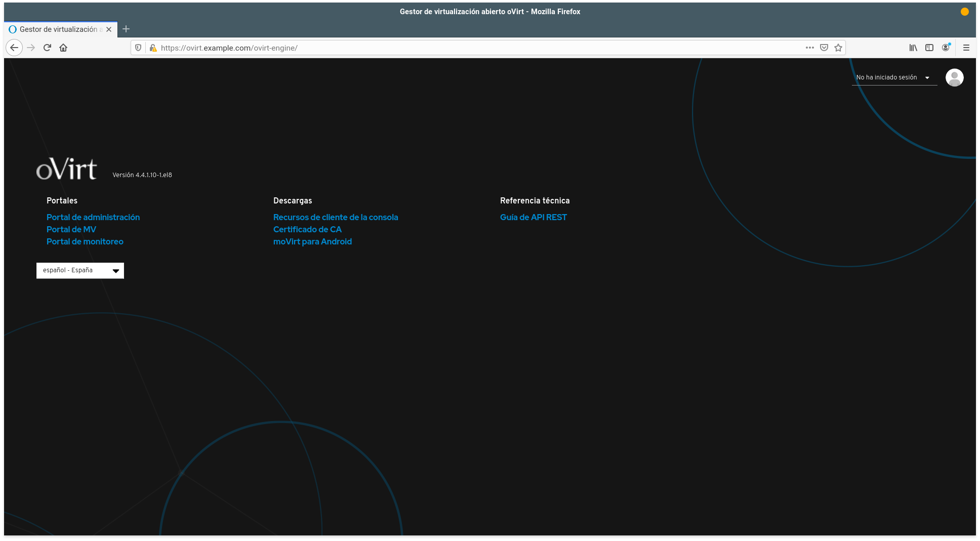Click the forward navigation arrow
Image resolution: width=980 pixels, height=541 pixels.
(x=31, y=48)
